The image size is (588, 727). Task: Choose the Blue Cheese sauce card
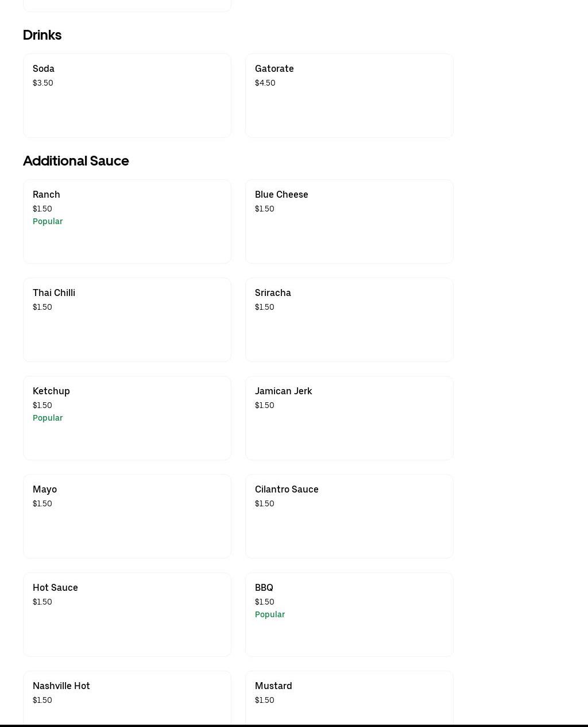tap(349, 221)
